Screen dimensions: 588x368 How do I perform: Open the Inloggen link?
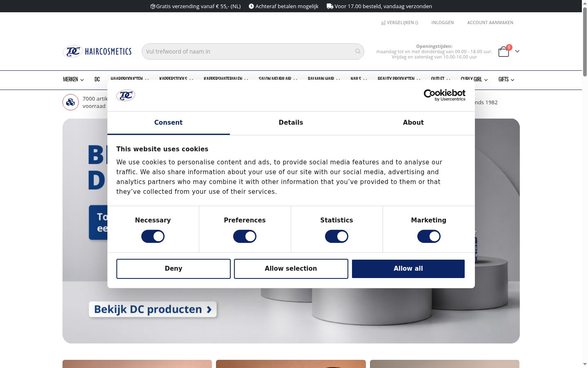pos(443,23)
